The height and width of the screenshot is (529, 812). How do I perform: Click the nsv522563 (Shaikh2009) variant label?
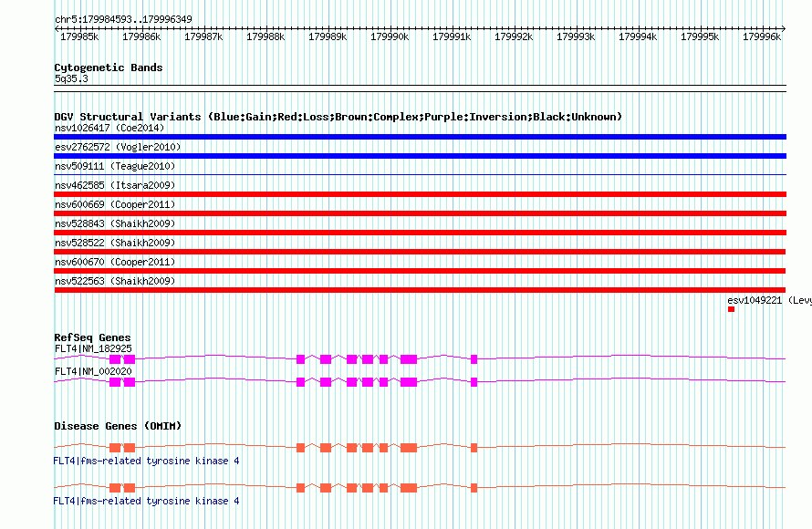pos(115,281)
